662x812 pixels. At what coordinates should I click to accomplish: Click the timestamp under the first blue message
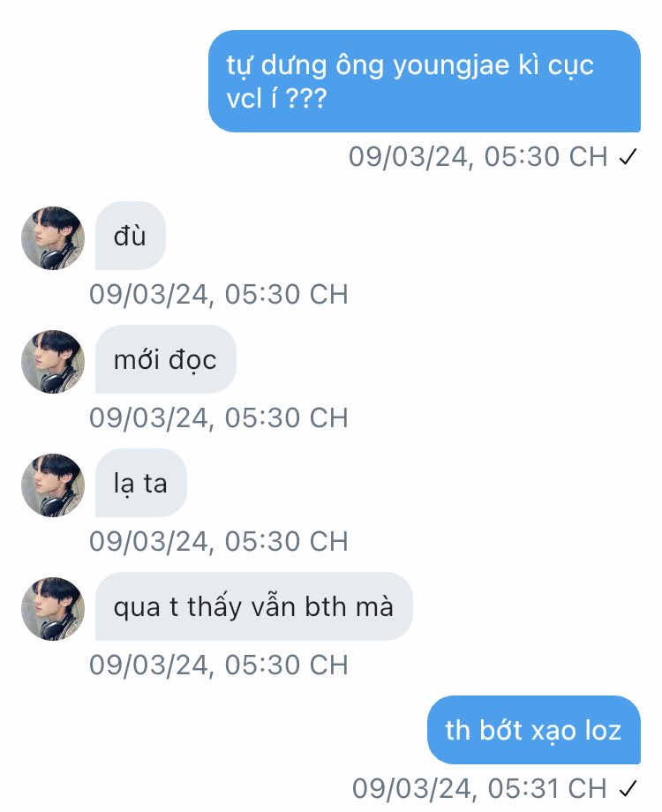coord(478,156)
